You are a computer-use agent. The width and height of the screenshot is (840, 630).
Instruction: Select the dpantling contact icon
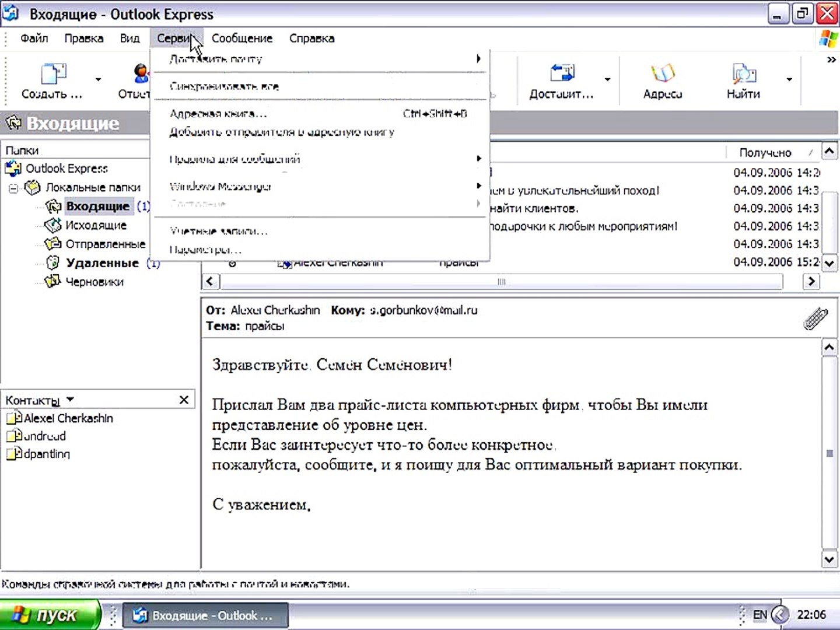click(14, 453)
